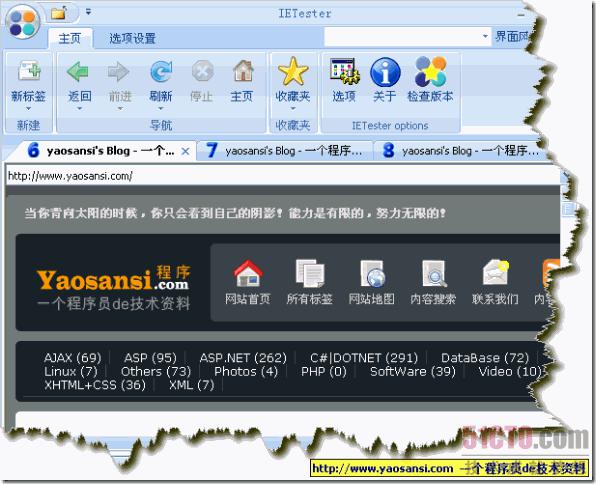Reload the page with 刷新 icon

[161, 71]
